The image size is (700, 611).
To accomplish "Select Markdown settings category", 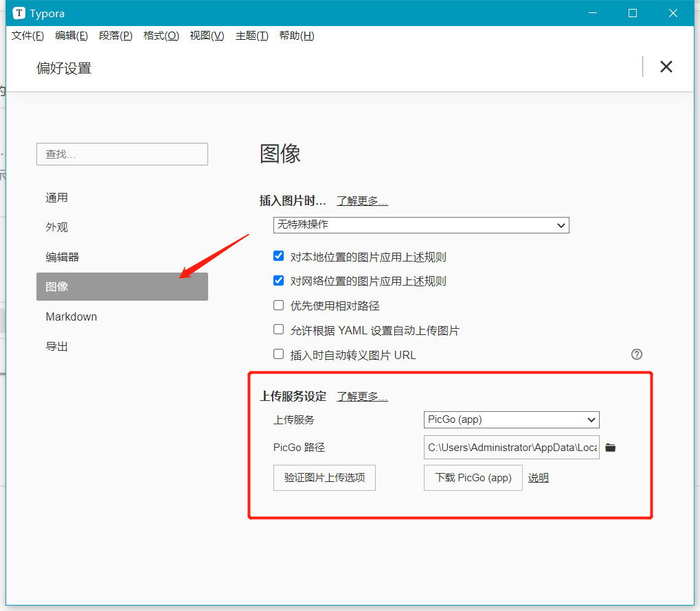I will click(x=122, y=317).
